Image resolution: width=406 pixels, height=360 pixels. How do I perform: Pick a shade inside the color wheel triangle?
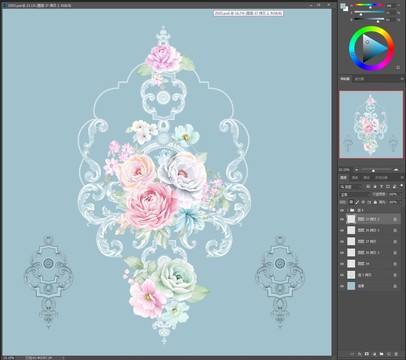tap(373, 47)
